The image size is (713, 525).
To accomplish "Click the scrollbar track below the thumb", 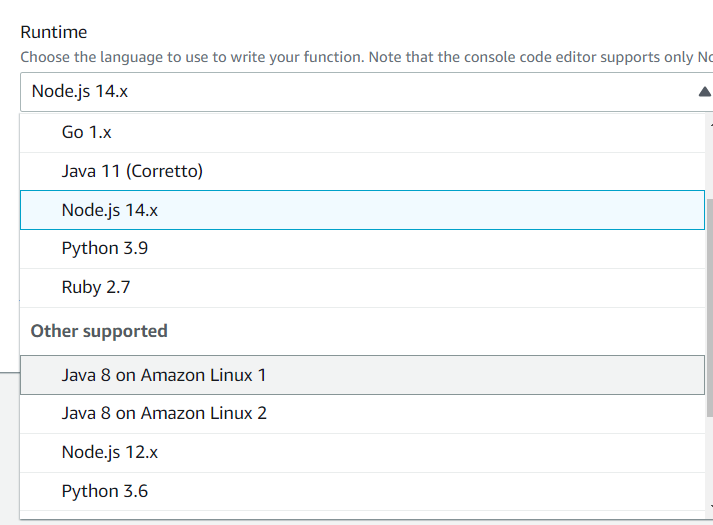I will [x=710, y=460].
